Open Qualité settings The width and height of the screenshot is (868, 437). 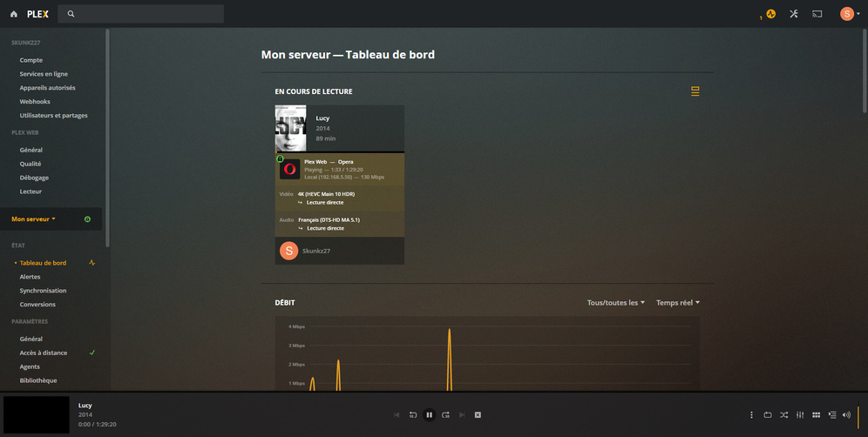tap(31, 164)
